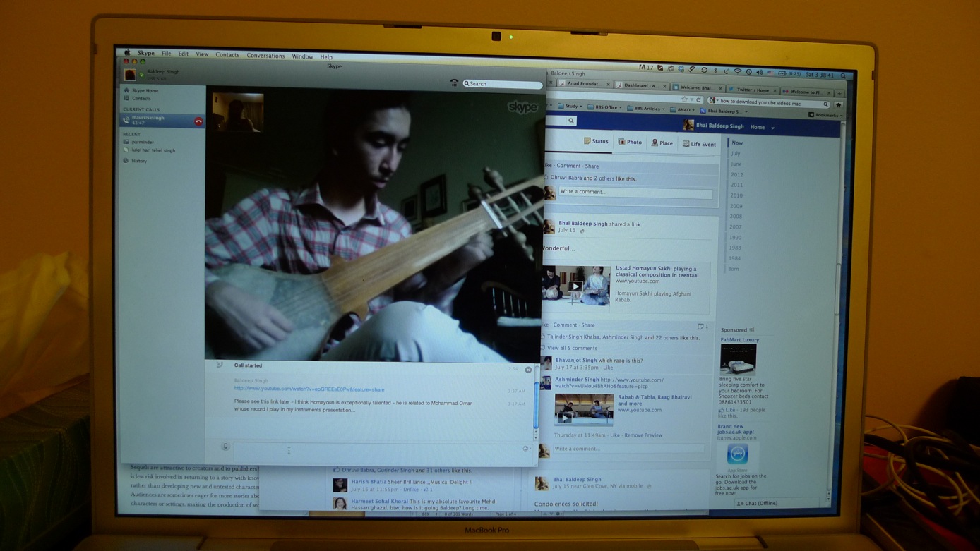The image size is (980, 551).
Task: Expand the BBS Office bookmarks folder
Action: (604, 108)
